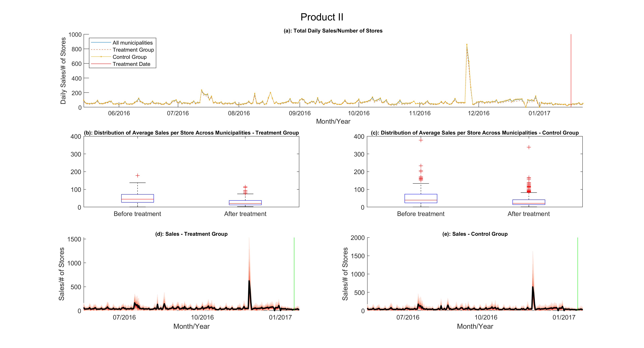The height and width of the screenshot is (348, 644).
Task: Click the black spike peak in panel (e)
Action: (x=533, y=287)
